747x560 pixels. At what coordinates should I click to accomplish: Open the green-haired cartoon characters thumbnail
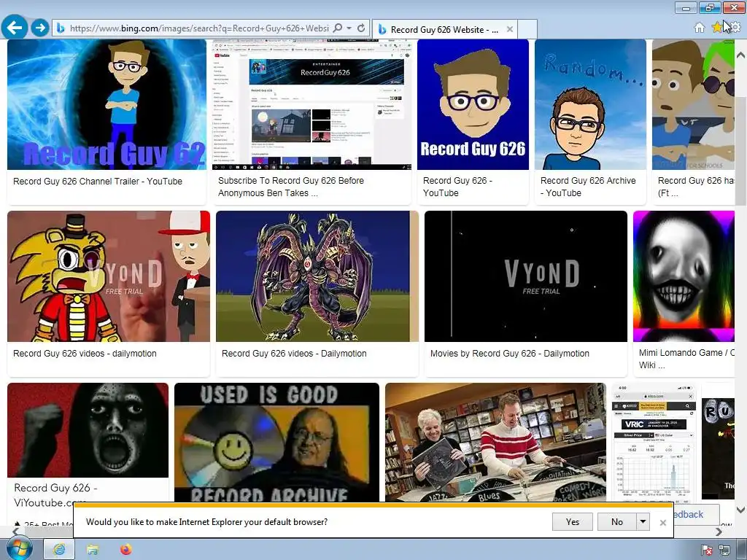(693, 104)
